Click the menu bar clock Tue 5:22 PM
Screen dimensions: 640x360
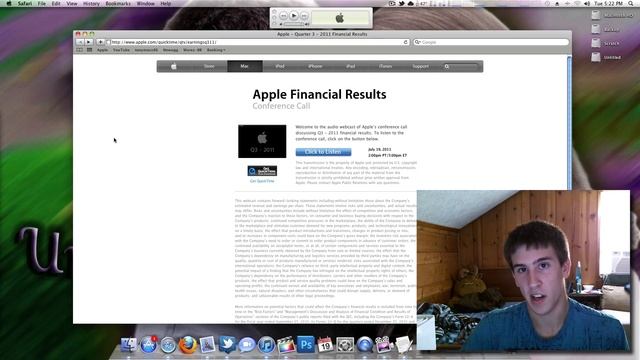(609, 3)
